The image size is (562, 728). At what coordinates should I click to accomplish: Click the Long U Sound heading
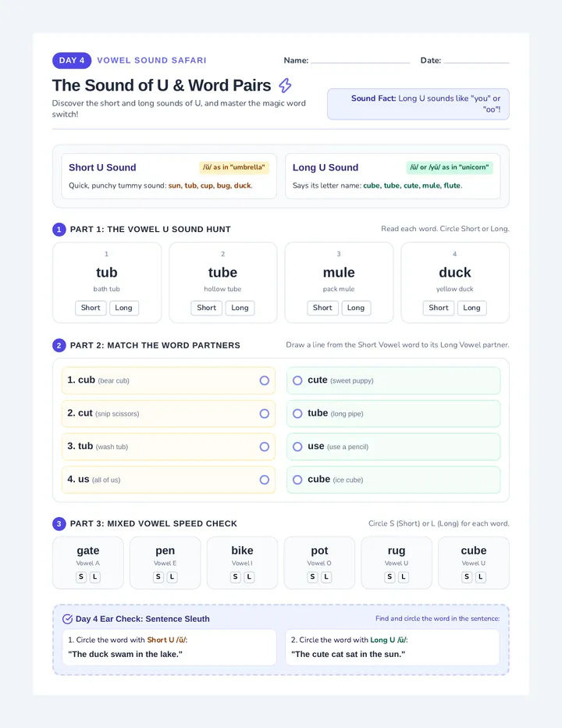[x=325, y=168]
